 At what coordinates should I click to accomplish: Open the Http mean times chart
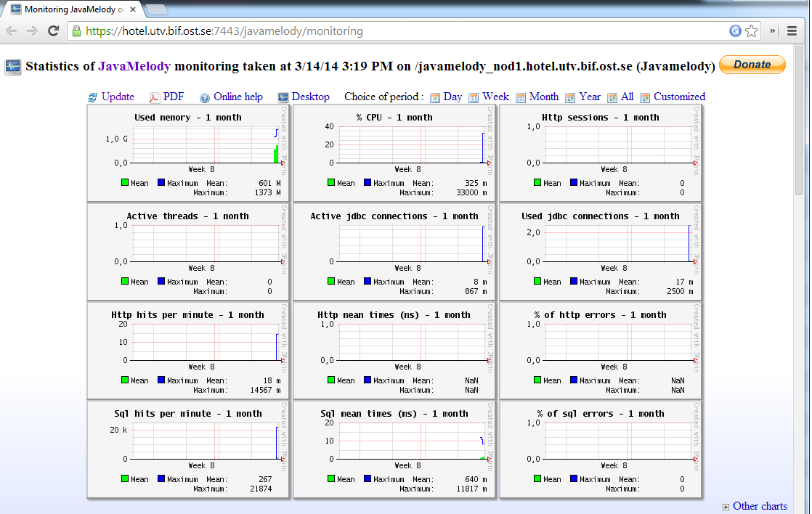(394, 351)
